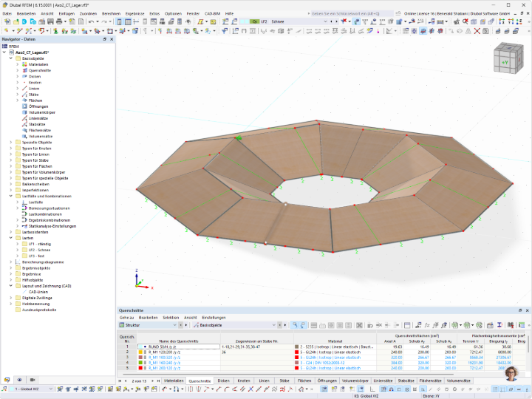Click the Öffnungen icon in navigator tree
This screenshot has width=532, height=399.
tap(24, 106)
